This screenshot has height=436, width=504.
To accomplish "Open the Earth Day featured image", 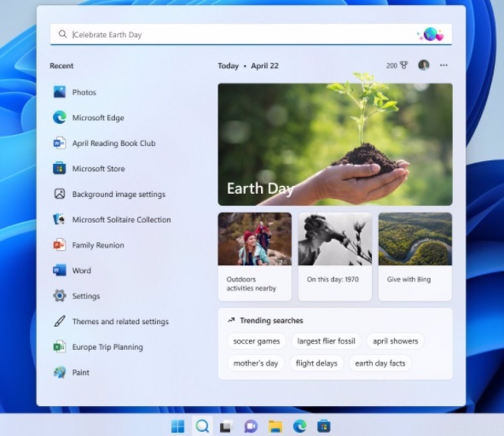I will pos(334,144).
